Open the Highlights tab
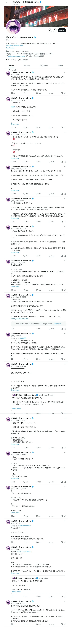The width and height of the screenshot is (72, 644). (44, 65)
